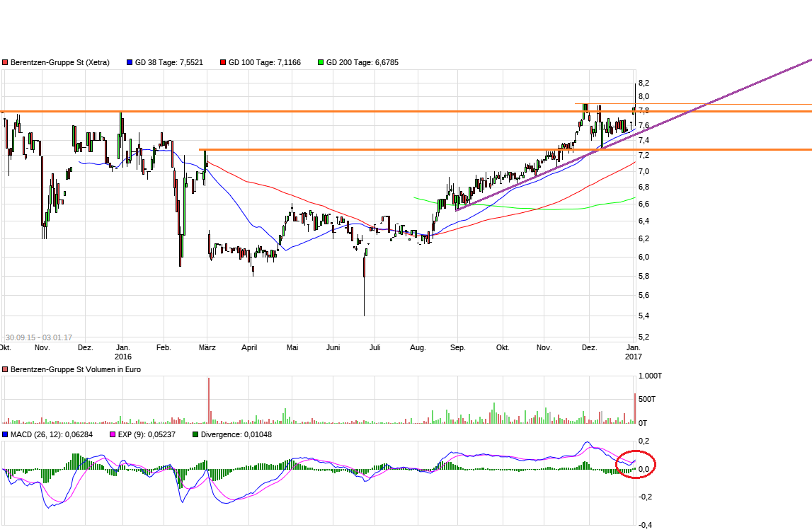Click the Aug. label on time axis
The width and height of the screenshot is (812, 532).
pos(418,348)
